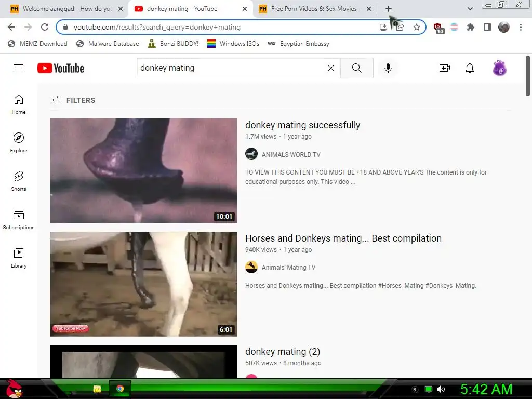Image resolution: width=532 pixels, height=399 pixels.
Task: Open the 'donkey mating (2)' video title
Action: click(x=283, y=352)
